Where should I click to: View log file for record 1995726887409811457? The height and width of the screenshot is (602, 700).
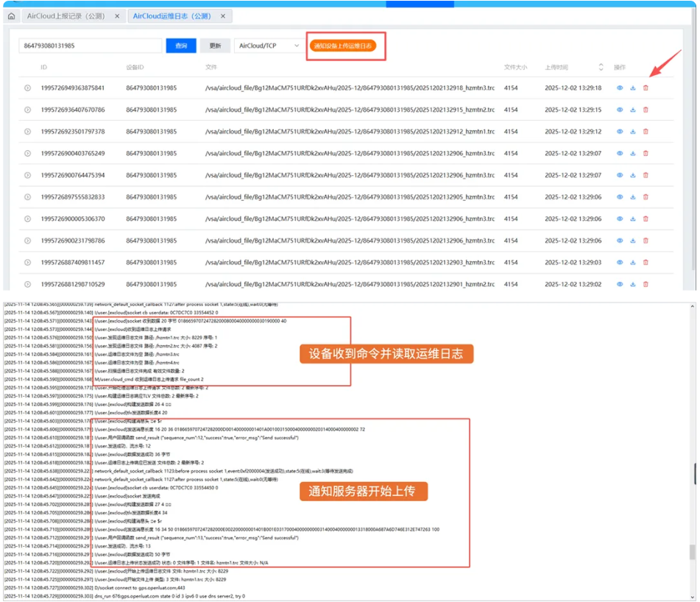(620, 263)
